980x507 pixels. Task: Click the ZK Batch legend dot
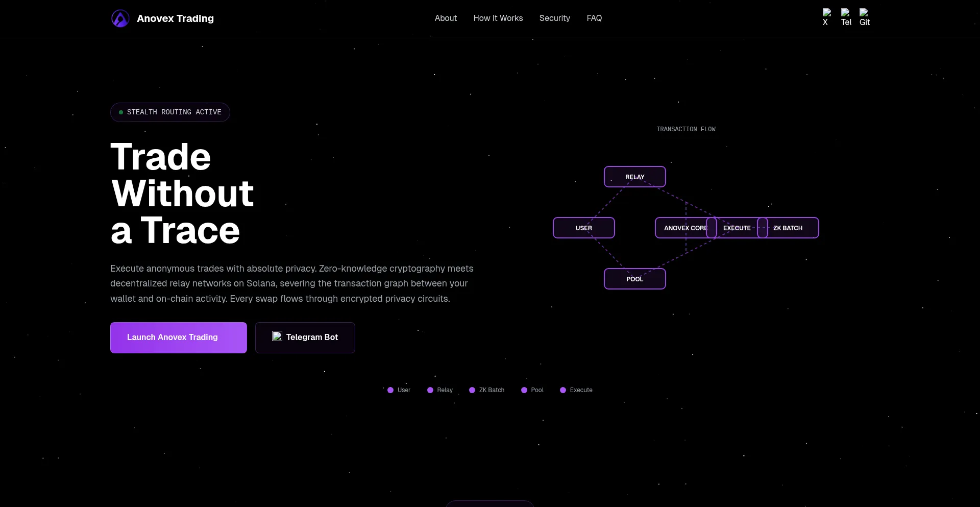point(472,390)
